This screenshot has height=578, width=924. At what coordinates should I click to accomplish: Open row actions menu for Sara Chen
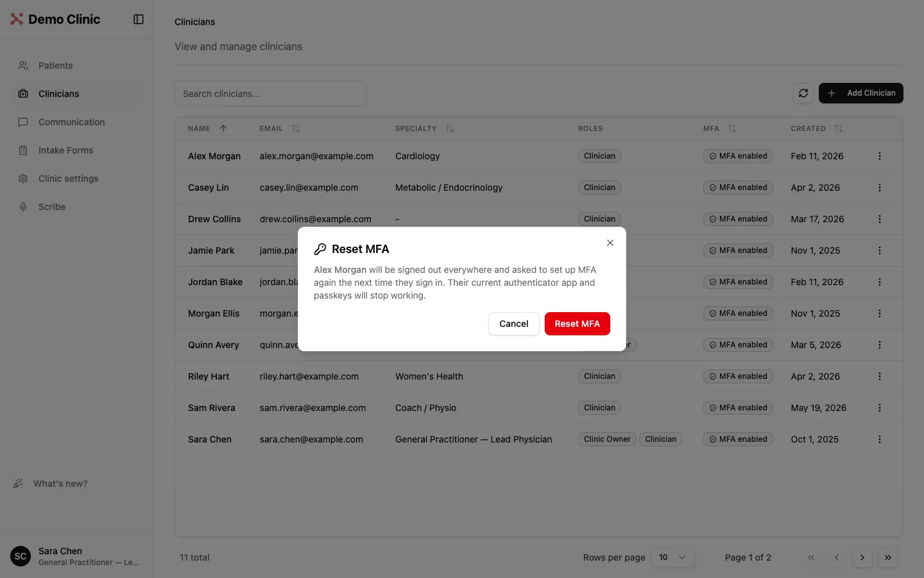tap(880, 439)
